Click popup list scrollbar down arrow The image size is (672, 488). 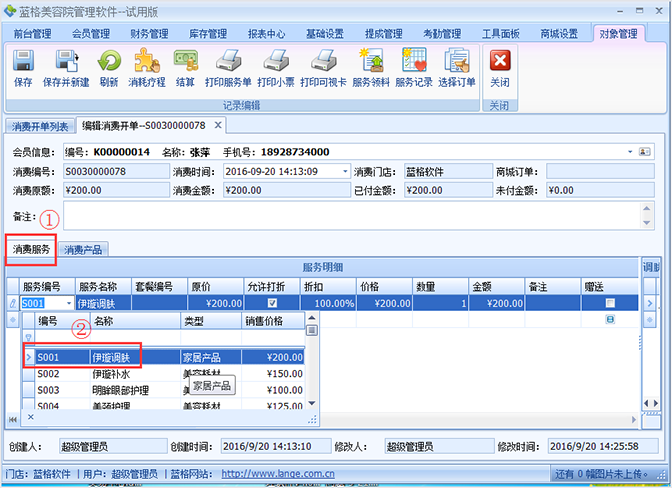(x=312, y=403)
